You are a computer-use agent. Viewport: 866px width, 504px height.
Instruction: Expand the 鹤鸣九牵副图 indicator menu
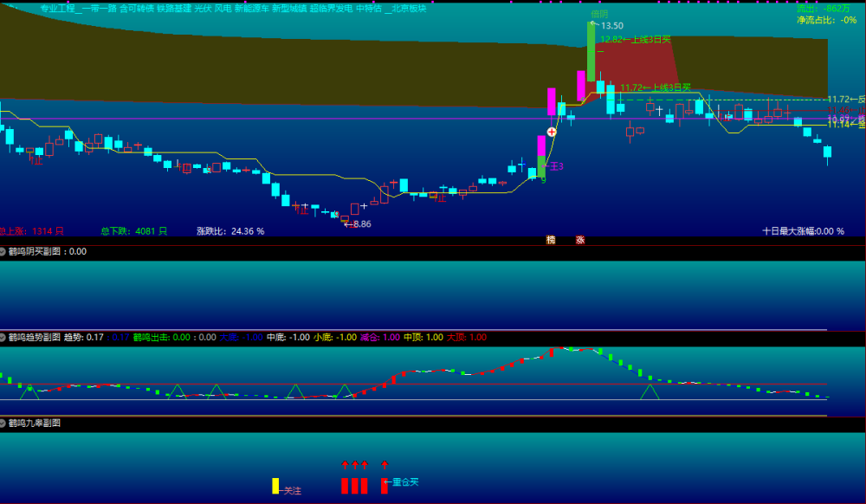3,423
